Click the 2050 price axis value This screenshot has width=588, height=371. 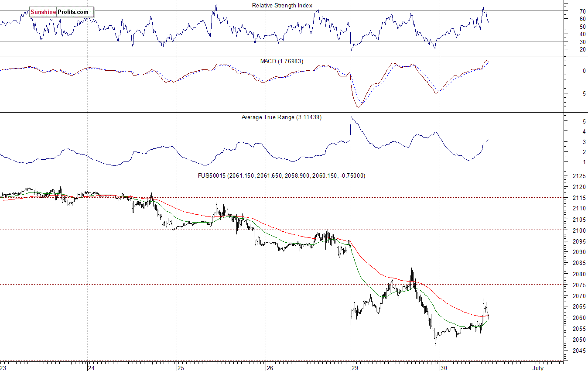(578, 340)
